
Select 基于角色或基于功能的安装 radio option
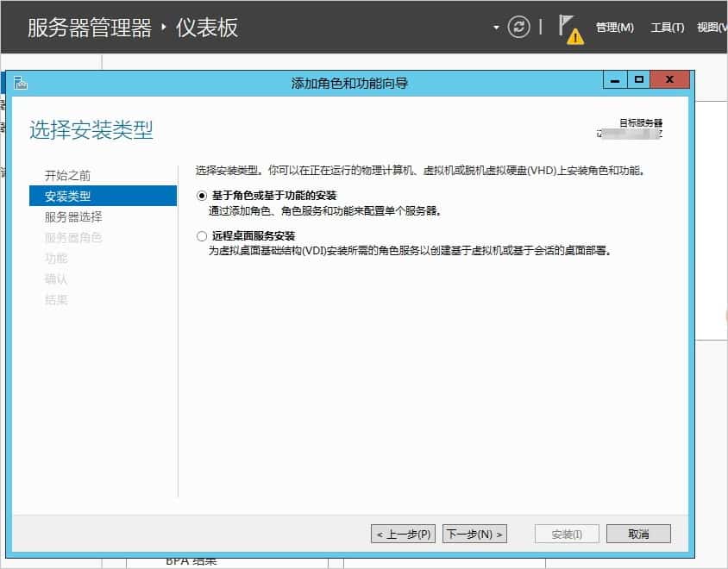point(202,196)
